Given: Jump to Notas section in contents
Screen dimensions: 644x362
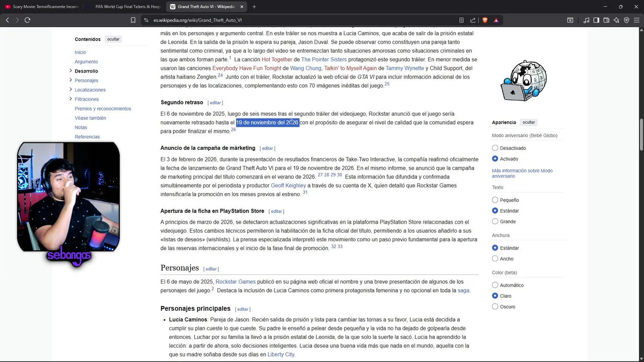Looking at the screenshot, I should 80,127.
